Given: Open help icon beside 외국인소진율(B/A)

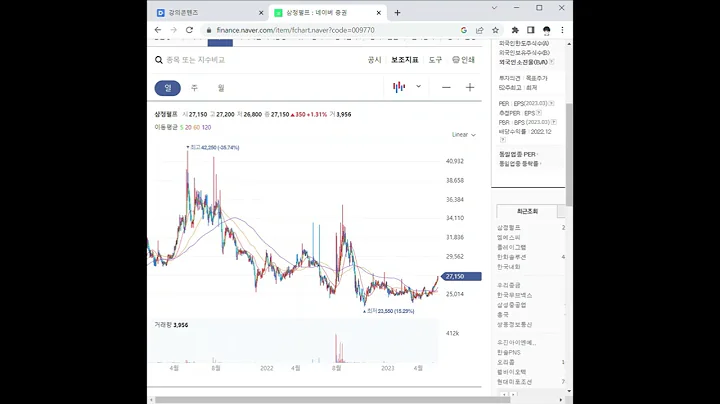Looking at the screenshot, I should 551,62.
